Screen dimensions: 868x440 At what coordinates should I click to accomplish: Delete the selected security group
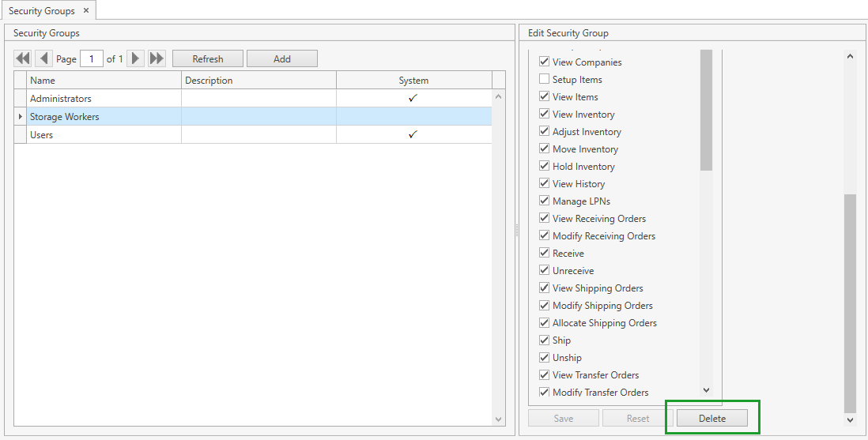[x=711, y=419]
